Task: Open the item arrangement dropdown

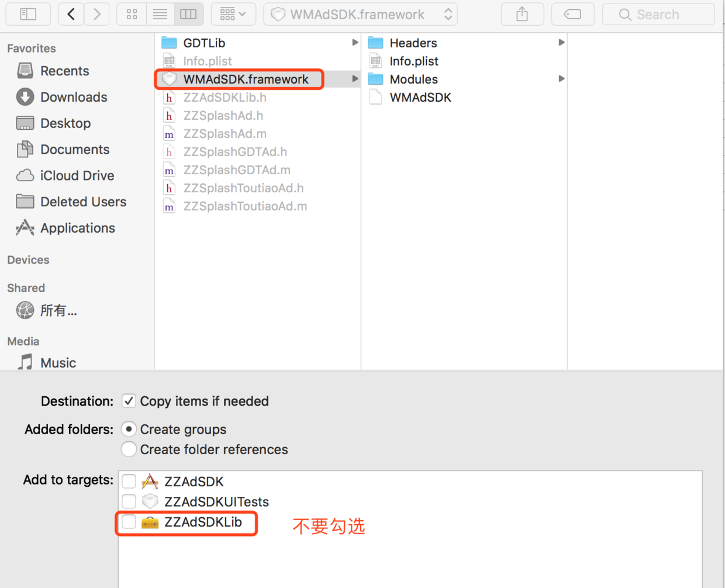Action: pyautogui.click(x=233, y=14)
